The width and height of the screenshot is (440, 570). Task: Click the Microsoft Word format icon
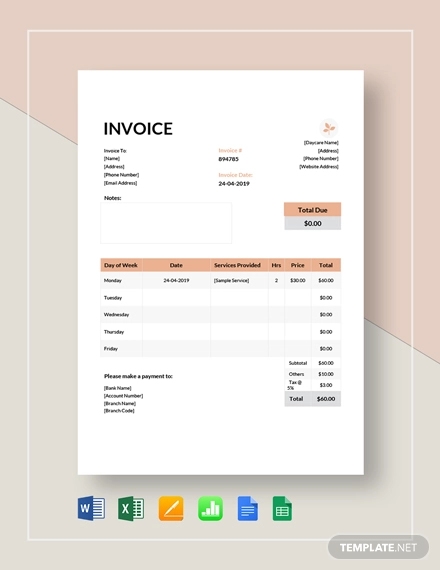click(91, 508)
